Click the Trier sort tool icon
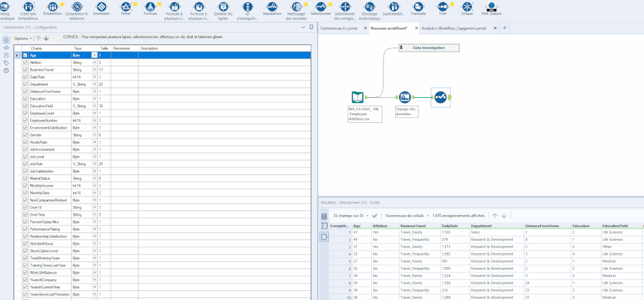 coord(443,6)
